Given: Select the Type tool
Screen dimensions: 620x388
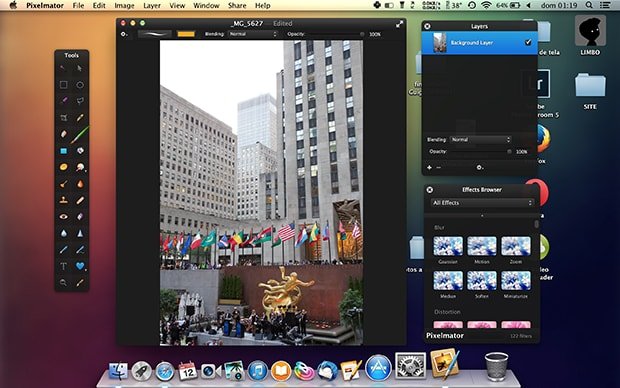Looking at the screenshot, I should point(63,266).
